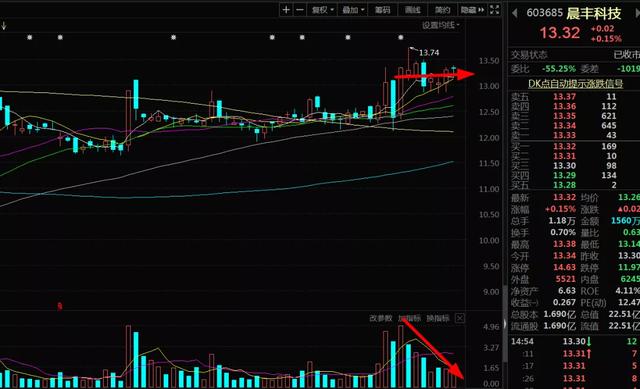The image size is (640, 389).
Task: Close the volume indicator panel
Action: 460,318
